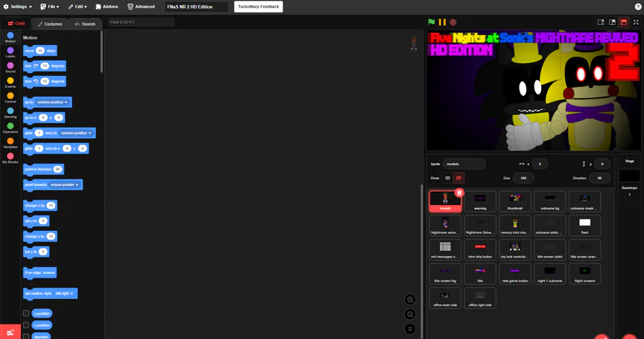Edit the project title field

(196, 6)
